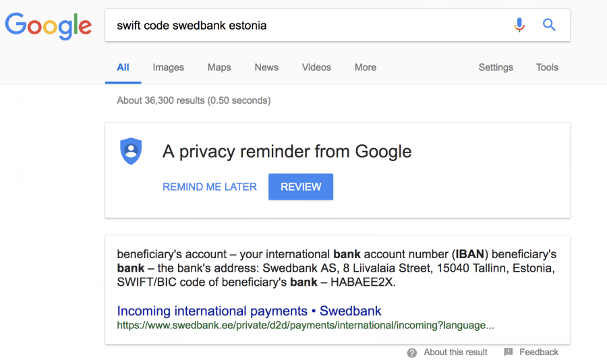Open the Videos tab
The image size is (607, 364).
coord(316,67)
